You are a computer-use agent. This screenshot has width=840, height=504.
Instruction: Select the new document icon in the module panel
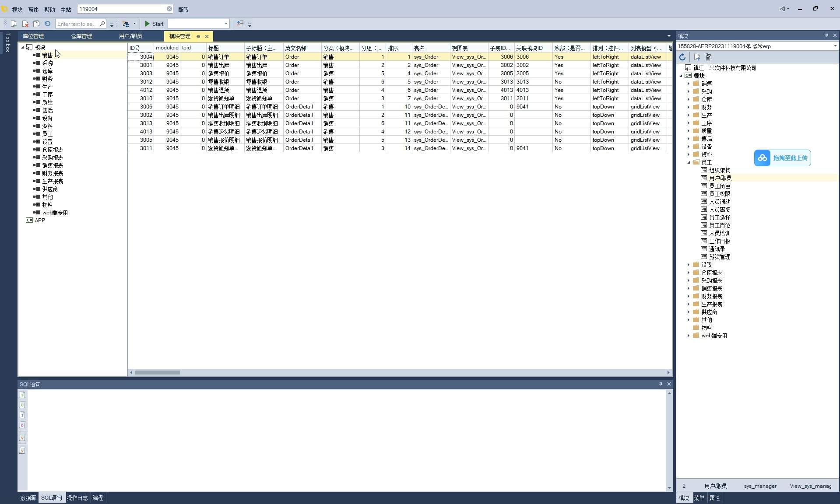coord(697,57)
